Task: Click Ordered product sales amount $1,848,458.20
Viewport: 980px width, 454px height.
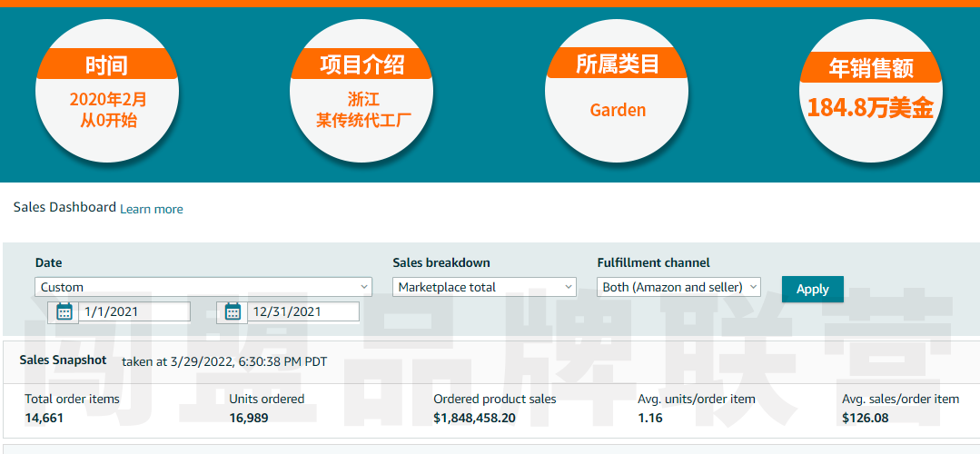Action: point(474,418)
